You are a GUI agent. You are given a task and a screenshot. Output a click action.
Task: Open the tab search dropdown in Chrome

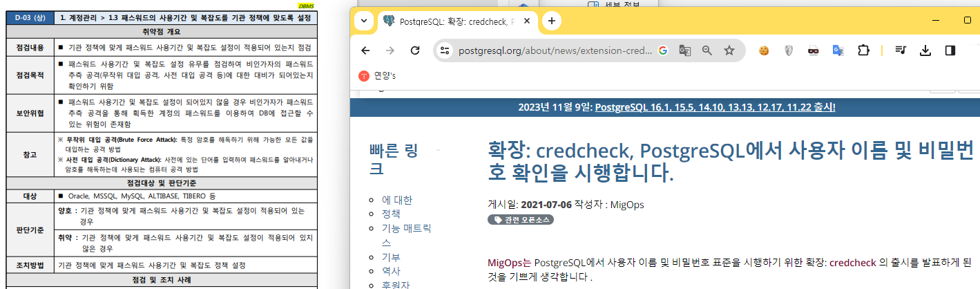(364, 21)
